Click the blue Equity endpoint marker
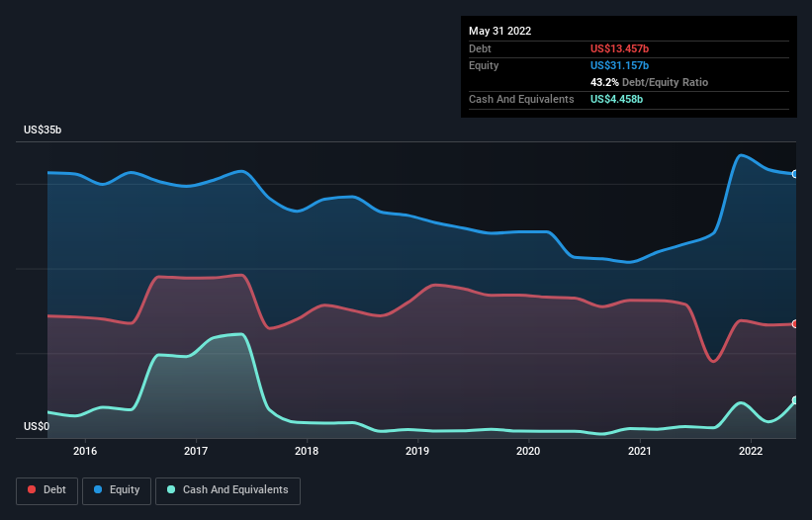This screenshot has height=520, width=812. click(795, 174)
